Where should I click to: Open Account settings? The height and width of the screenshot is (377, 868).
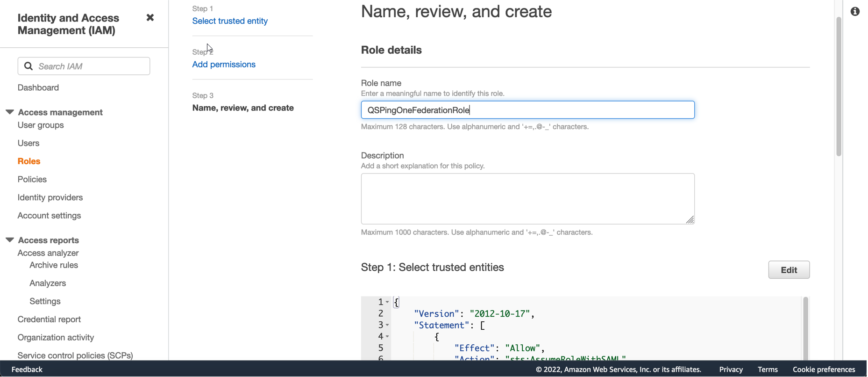[x=49, y=216]
